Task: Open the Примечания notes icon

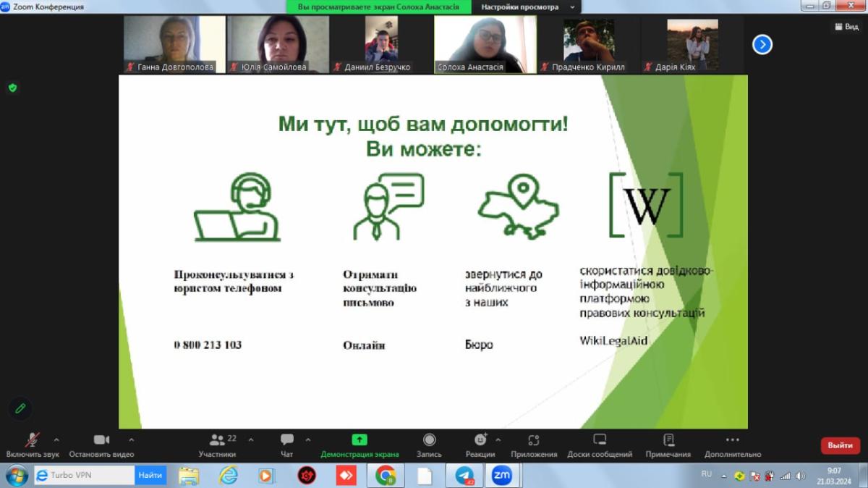Action: click(x=668, y=440)
